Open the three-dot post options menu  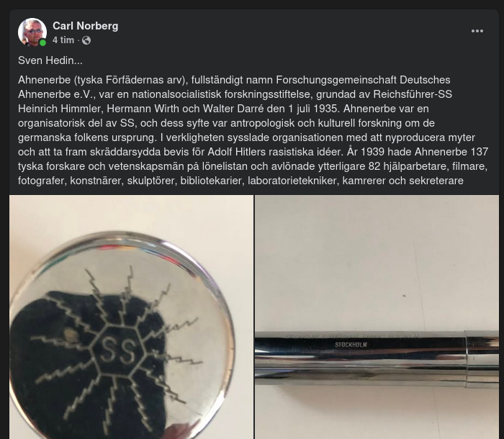click(477, 31)
